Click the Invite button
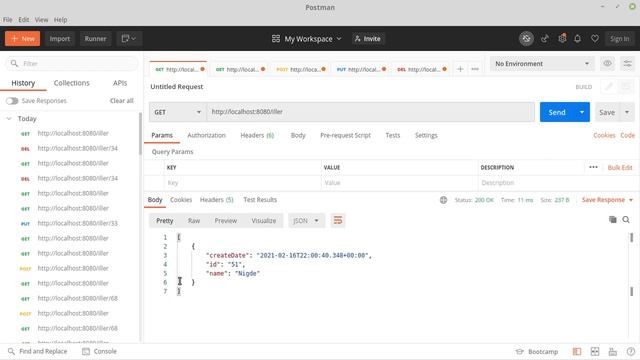Viewport: 640px width, 360px height. [368, 39]
